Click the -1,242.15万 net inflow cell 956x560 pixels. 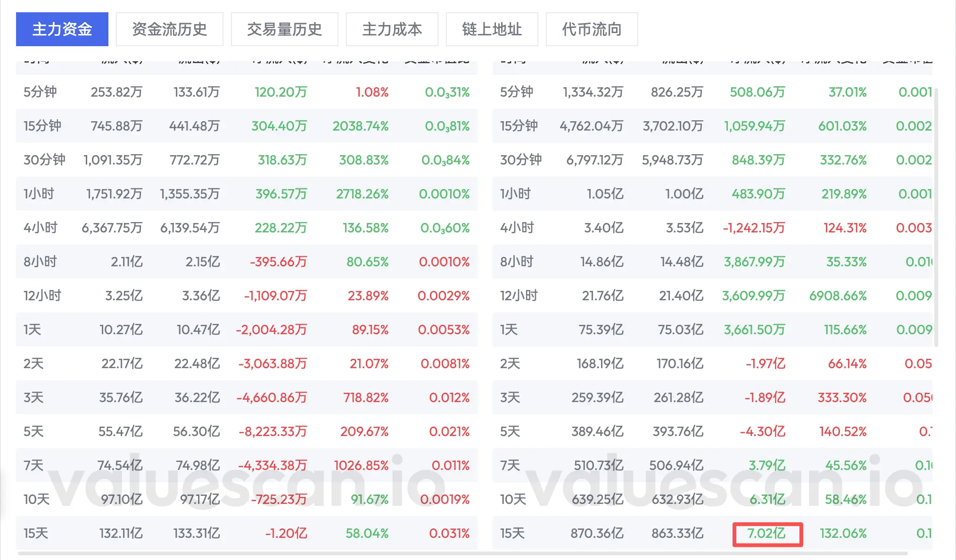click(754, 228)
